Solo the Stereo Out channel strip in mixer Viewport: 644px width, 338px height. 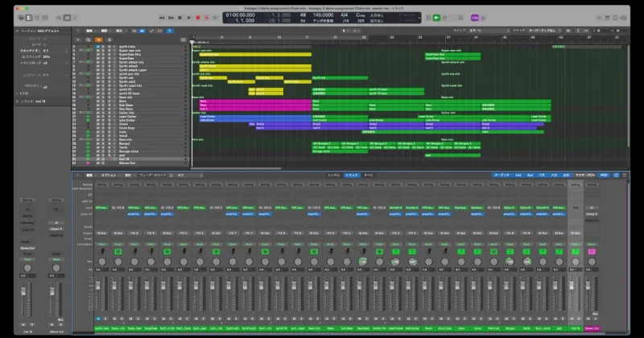[x=596, y=319]
